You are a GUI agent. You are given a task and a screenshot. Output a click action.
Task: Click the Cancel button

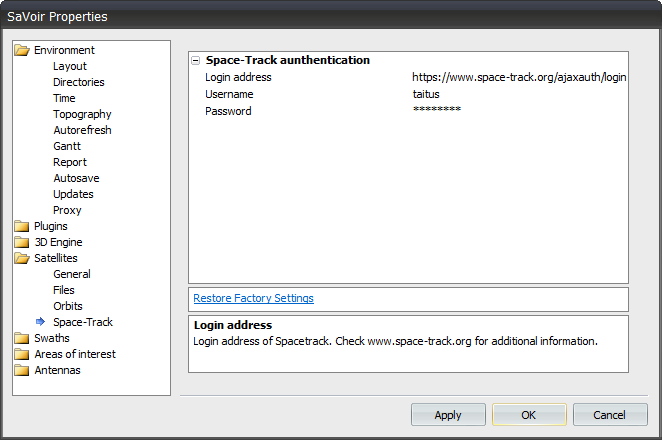[x=609, y=415]
